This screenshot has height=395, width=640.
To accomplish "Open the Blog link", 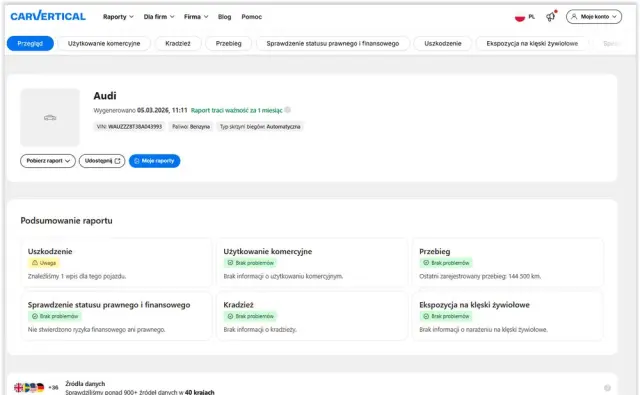I will [x=224, y=17].
